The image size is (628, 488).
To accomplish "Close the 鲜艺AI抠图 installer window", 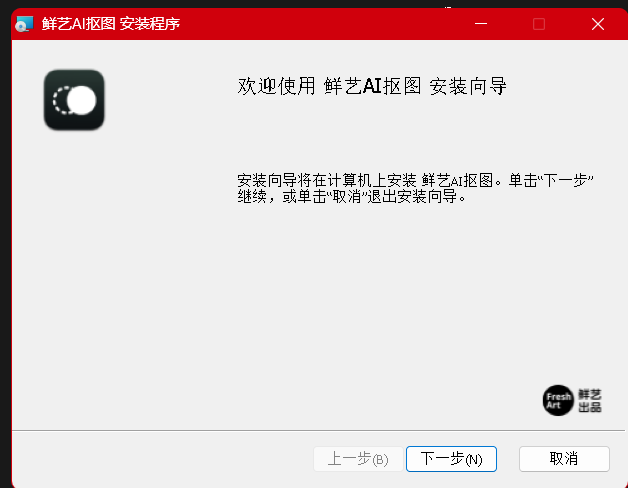I will [x=598, y=24].
